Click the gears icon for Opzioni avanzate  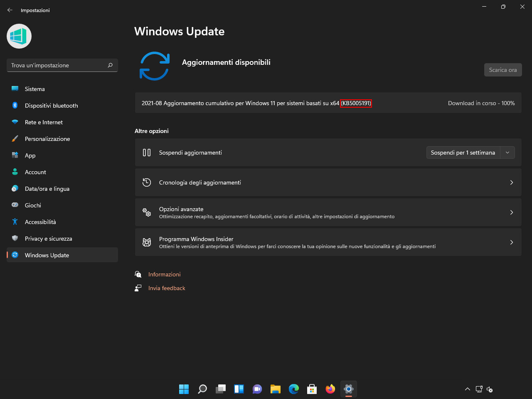point(147,212)
